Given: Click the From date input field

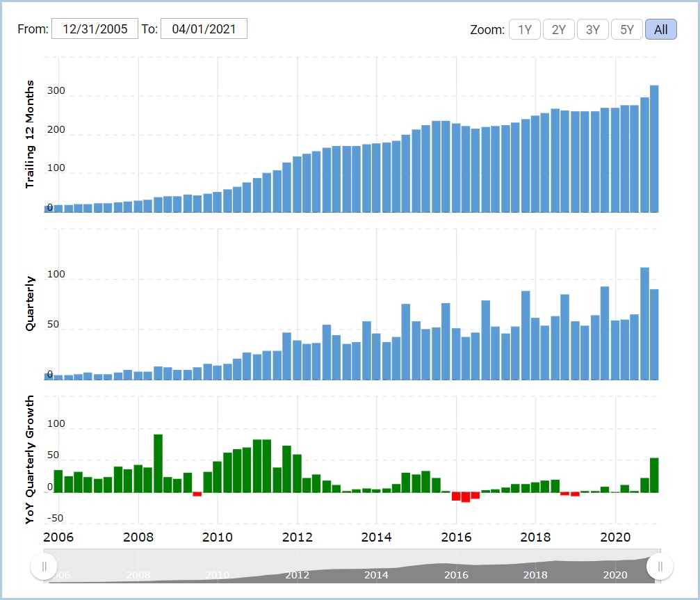Looking at the screenshot, I should tap(95, 29).
